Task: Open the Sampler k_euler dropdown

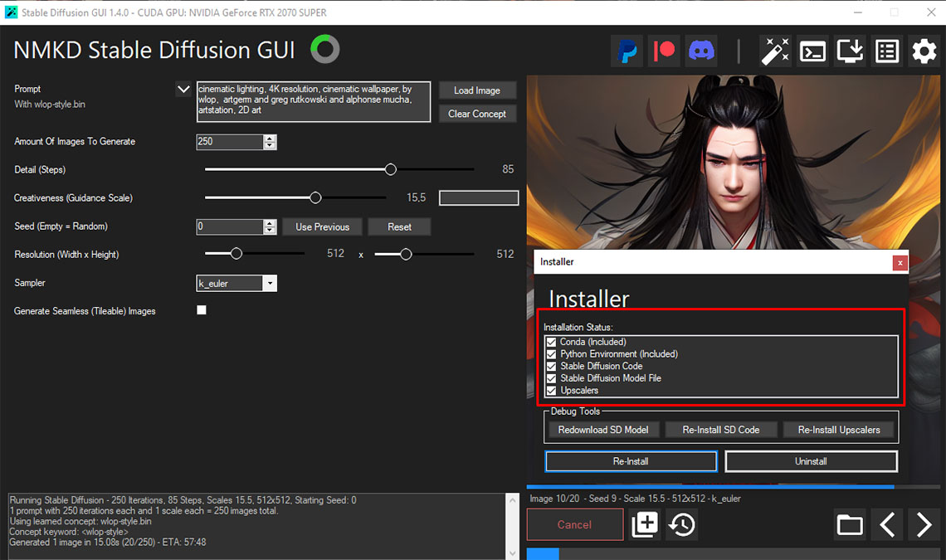Action: click(x=270, y=284)
